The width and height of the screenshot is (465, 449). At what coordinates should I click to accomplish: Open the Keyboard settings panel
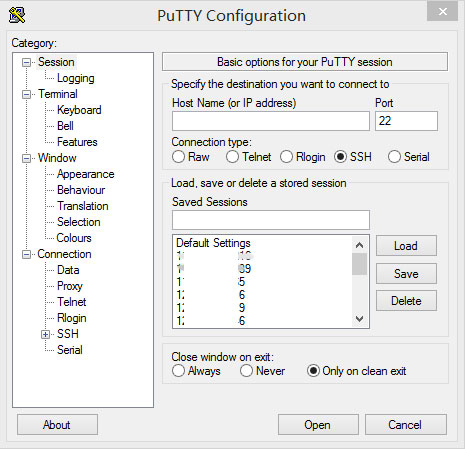coord(79,110)
